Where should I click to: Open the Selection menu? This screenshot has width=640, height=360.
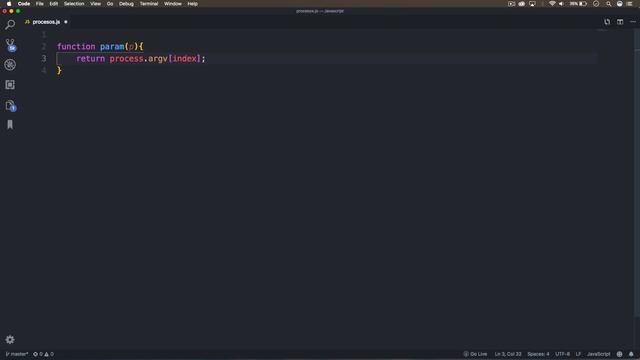pyautogui.click(x=74, y=4)
